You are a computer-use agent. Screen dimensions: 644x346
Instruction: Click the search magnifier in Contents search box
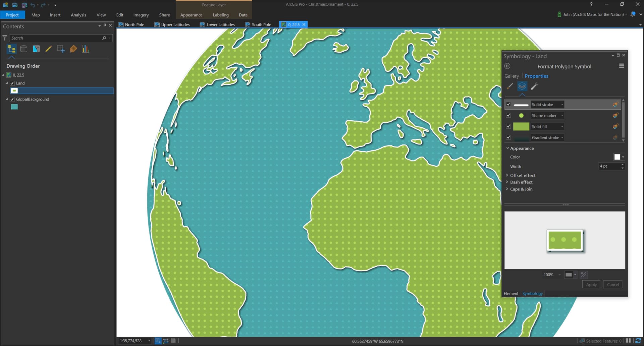pos(104,38)
